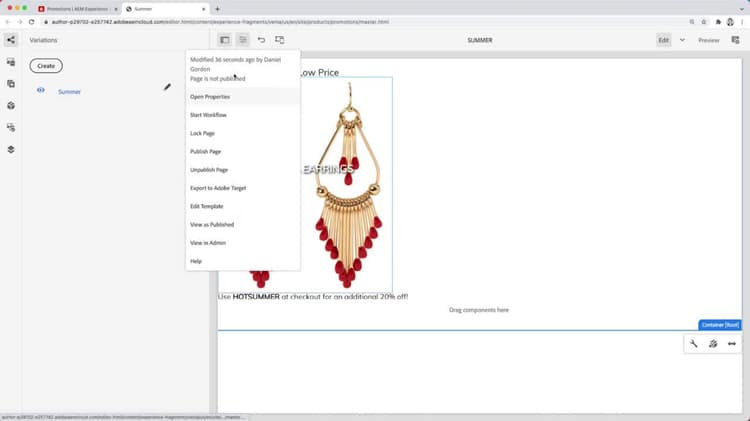
Task: Open the browser extensions puzzle icon
Action: coord(718,22)
